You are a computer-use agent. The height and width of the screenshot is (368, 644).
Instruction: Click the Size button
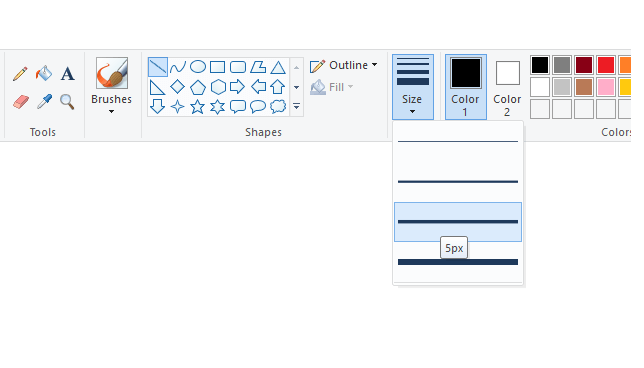pyautogui.click(x=413, y=87)
